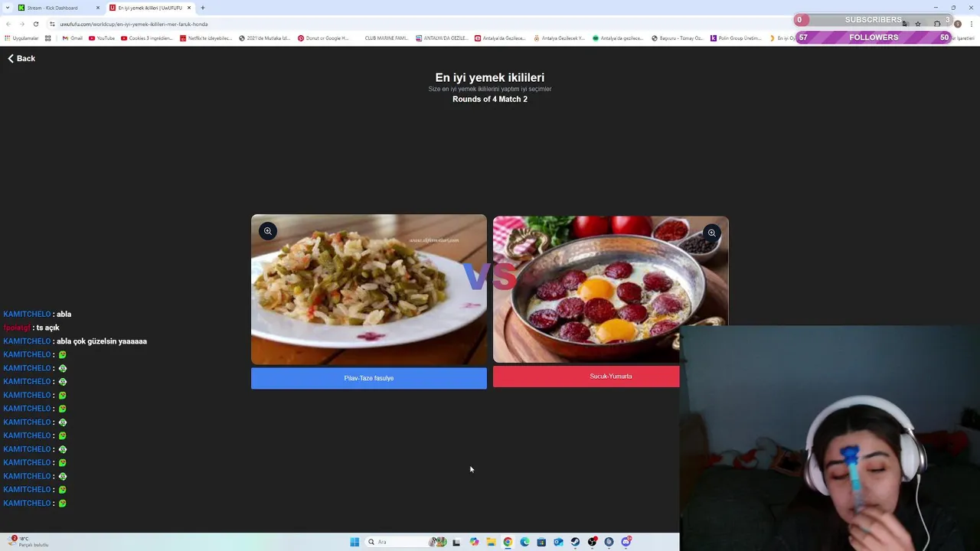This screenshot has width=980, height=551.
Task: Open the Netflix'te izleyebilec... bookmark
Action: 205,37
